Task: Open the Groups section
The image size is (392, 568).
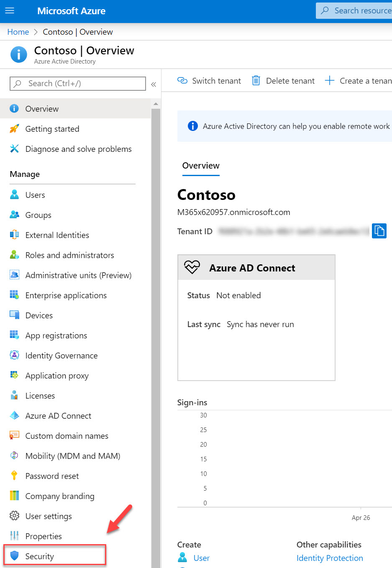Action: (38, 215)
